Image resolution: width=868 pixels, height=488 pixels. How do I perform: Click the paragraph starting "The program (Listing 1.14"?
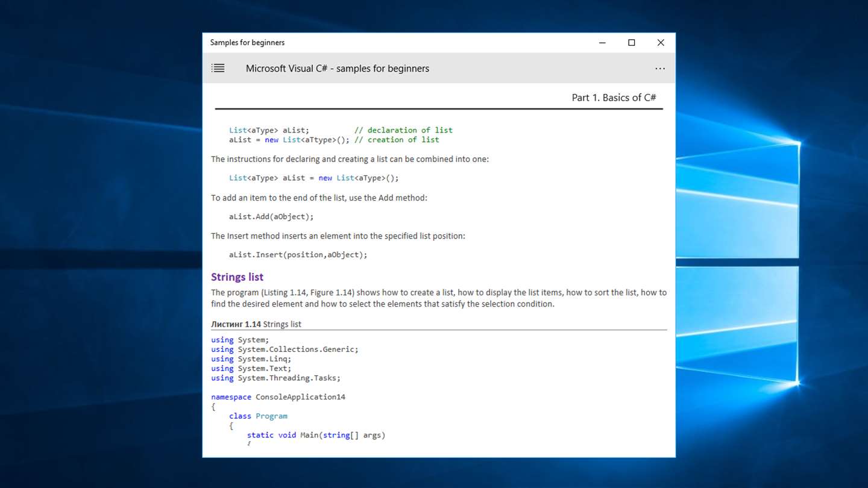(x=439, y=298)
